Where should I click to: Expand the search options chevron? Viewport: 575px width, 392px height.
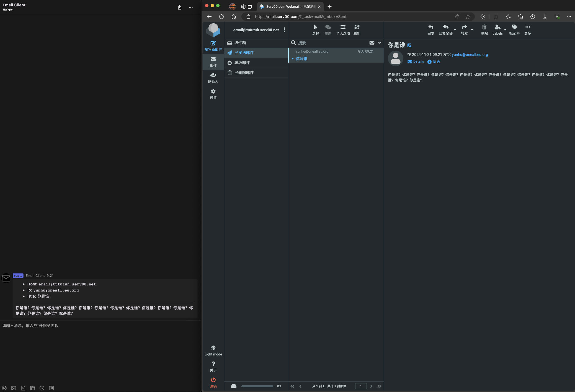point(380,43)
